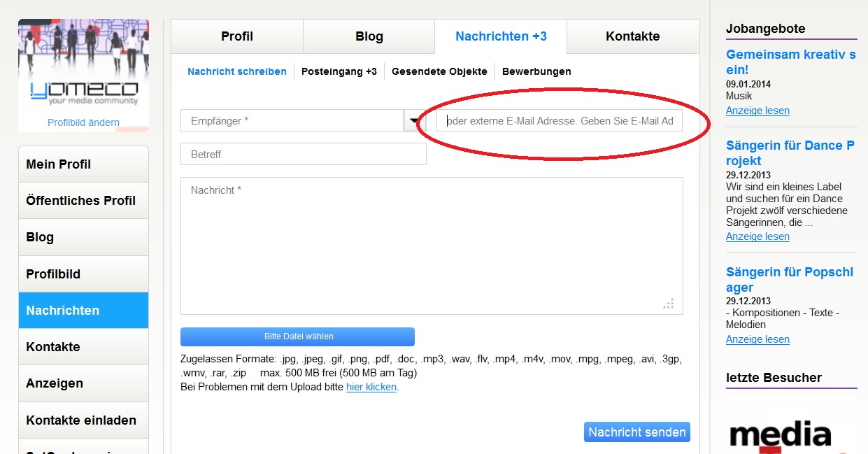Click the message textarea resize handle
This screenshot has height=454, width=868.
click(669, 304)
